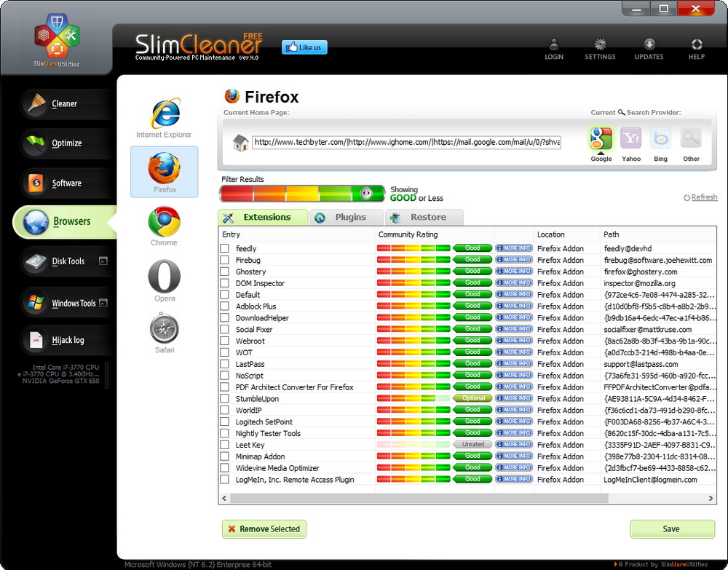
Task: Check the feedly extension checkbox
Action: tap(225, 248)
